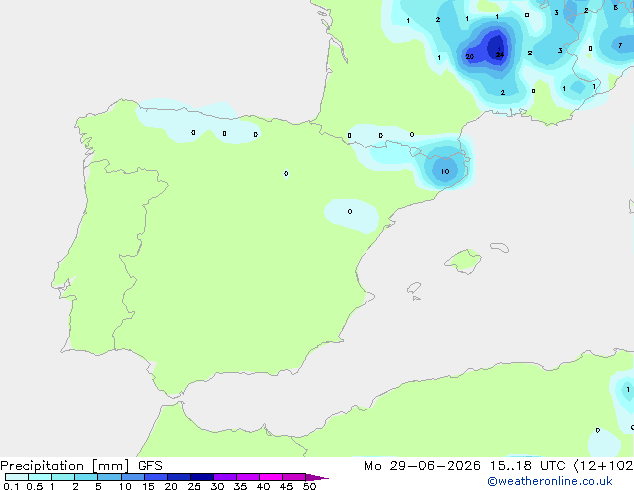Image resolution: width=634 pixels, height=490 pixels.
Task: Pick the 2–5 mm legend color swatch
Action: point(86,477)
